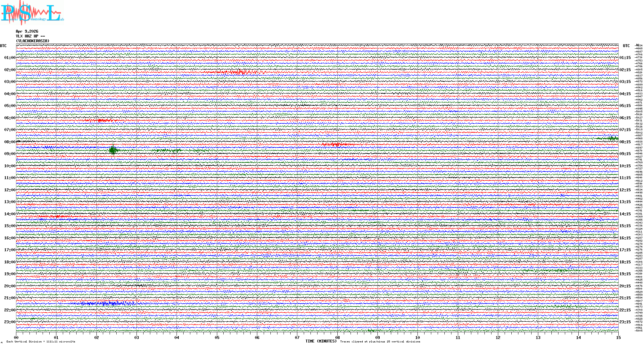
Task: Click the UTC header at top left
Action: 3,46
